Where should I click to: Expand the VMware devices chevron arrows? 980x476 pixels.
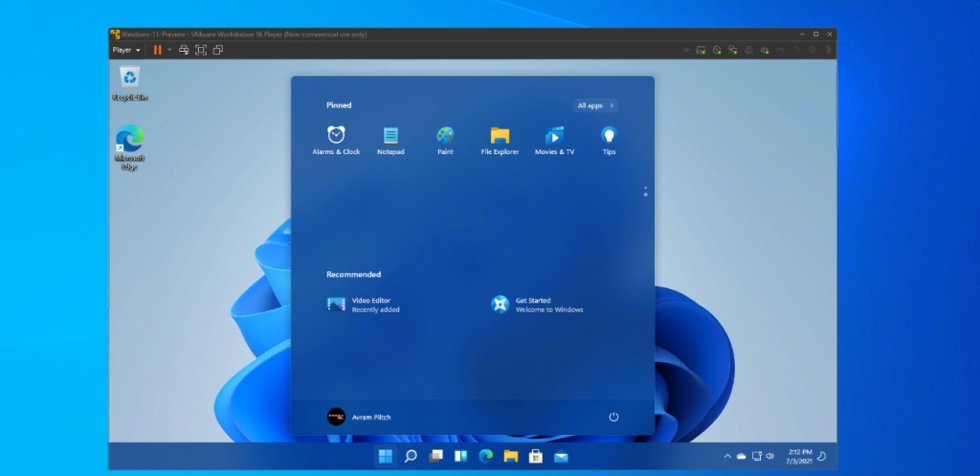point(686,50)
